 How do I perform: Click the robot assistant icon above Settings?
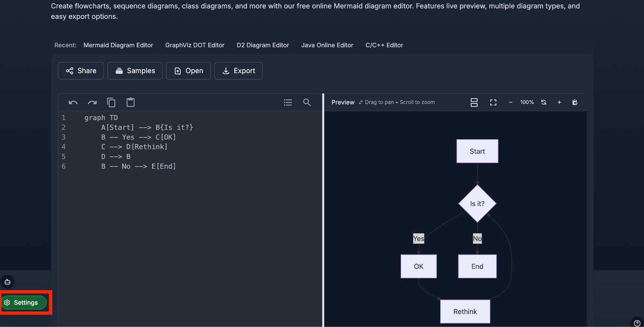pos(7,282)
